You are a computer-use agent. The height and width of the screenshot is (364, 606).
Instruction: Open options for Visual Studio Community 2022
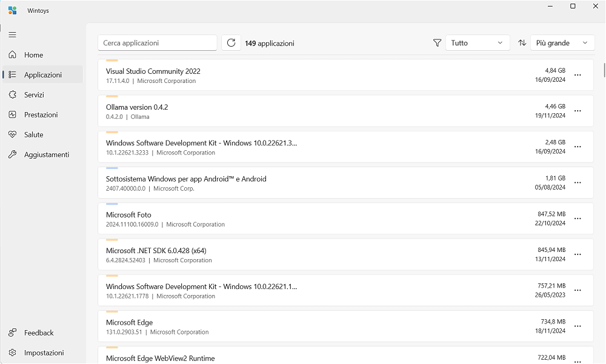[578, 75]
